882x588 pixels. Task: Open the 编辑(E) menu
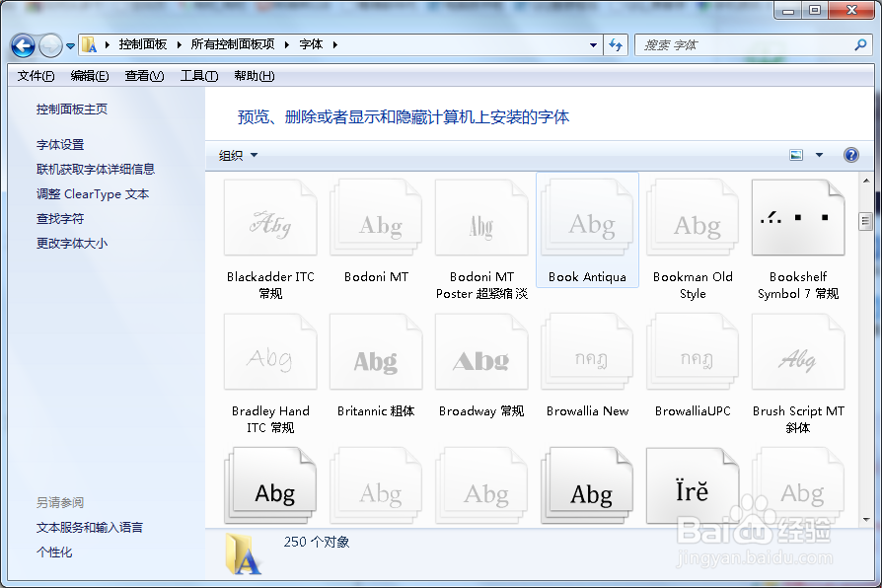pos(90,76)
